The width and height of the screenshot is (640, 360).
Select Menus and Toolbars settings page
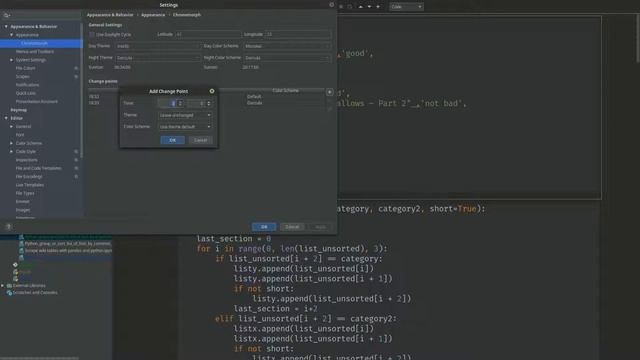[x=35, y=52]
